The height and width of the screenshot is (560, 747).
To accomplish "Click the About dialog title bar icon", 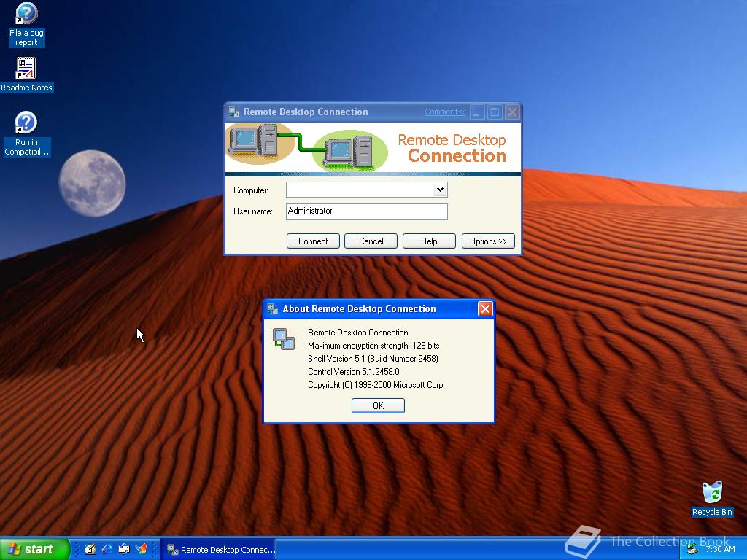I will point(272,308).
